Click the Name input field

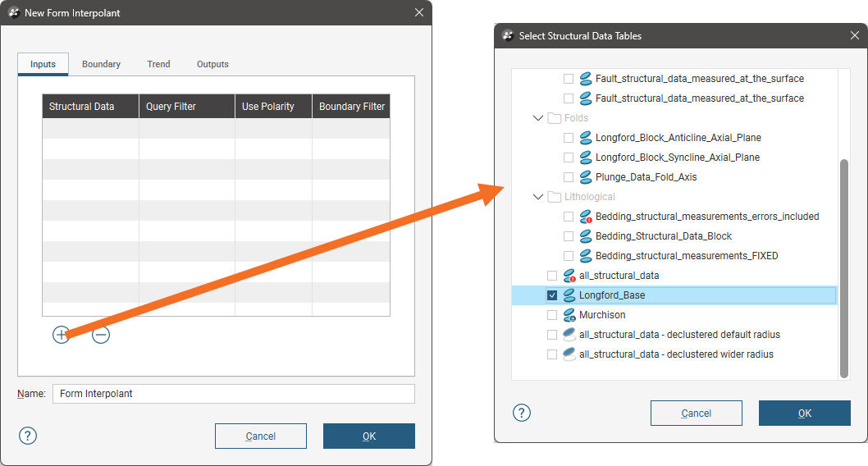(233, 394)
